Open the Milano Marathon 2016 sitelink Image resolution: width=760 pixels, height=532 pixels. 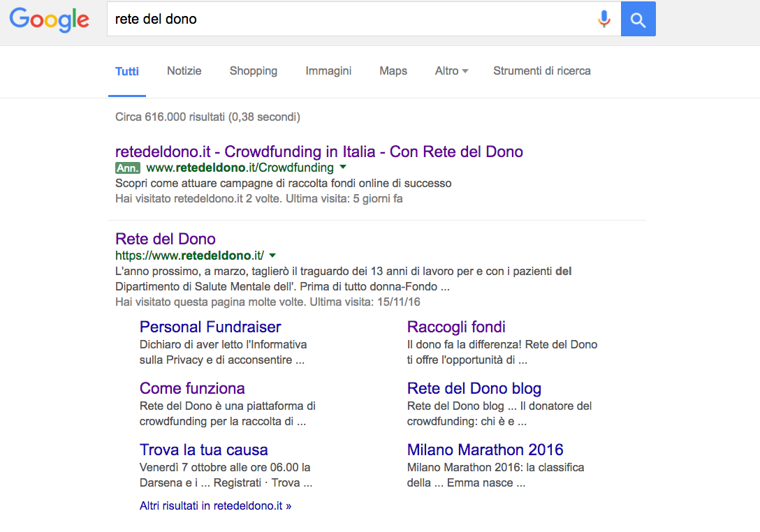tap(485, 450)
